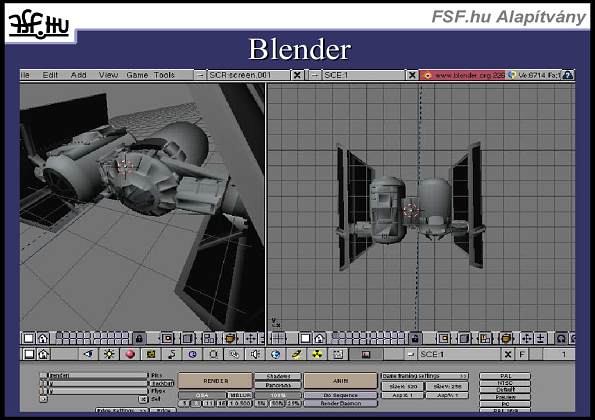Open the View buttons icon
The width and height of the screenshot is (595, 420).
click(88, 354)
